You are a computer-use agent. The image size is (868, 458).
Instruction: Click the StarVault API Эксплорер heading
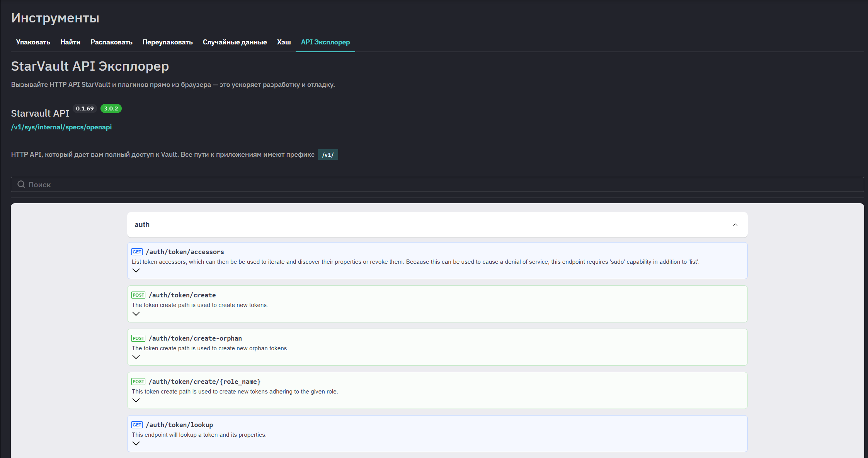[x=90, y=66]
